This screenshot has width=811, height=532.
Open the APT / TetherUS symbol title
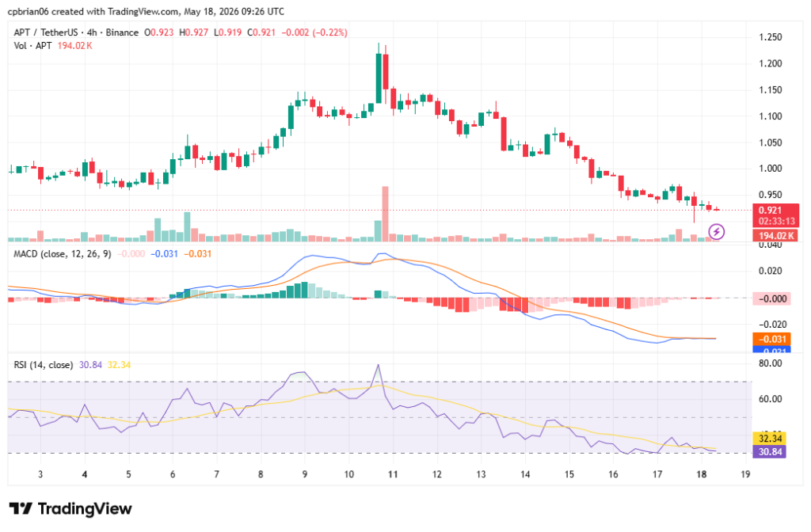pyautogui.click(x=45, y=32)
